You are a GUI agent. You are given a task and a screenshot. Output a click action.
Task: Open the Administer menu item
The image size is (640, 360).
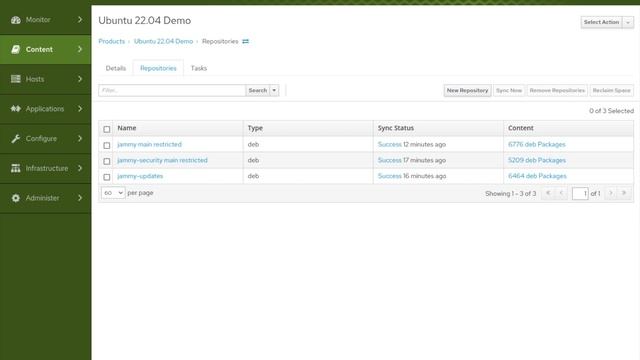46,198
